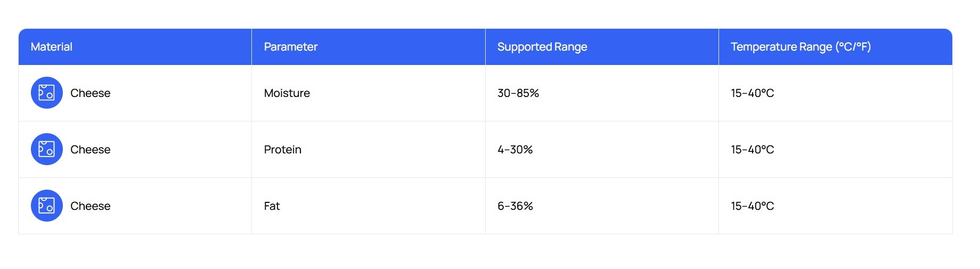Viewport: 980px width, 269px height.
Task: Click the 4-30% supported range value
Action: tap(515, 150)
